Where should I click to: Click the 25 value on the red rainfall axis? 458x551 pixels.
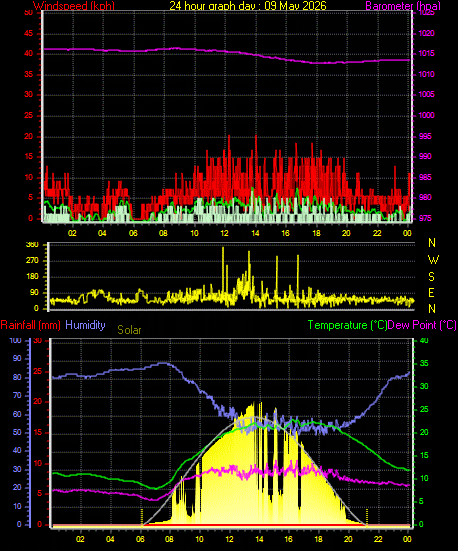(x=37, y=371)
